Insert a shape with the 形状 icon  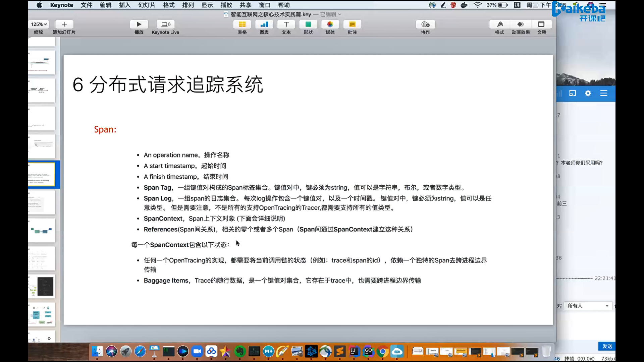[x=308, y=24]
